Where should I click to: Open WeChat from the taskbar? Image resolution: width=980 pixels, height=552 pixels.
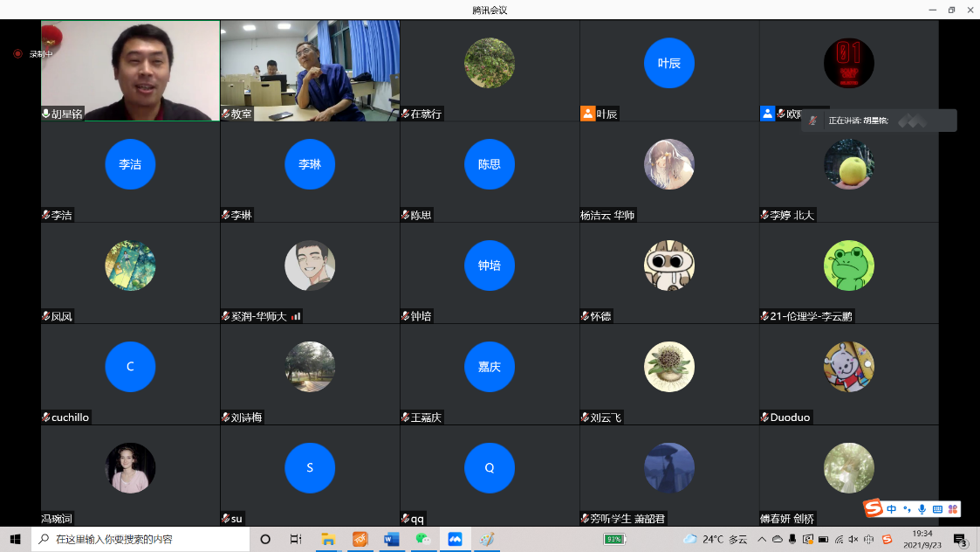tap(423, 539)
